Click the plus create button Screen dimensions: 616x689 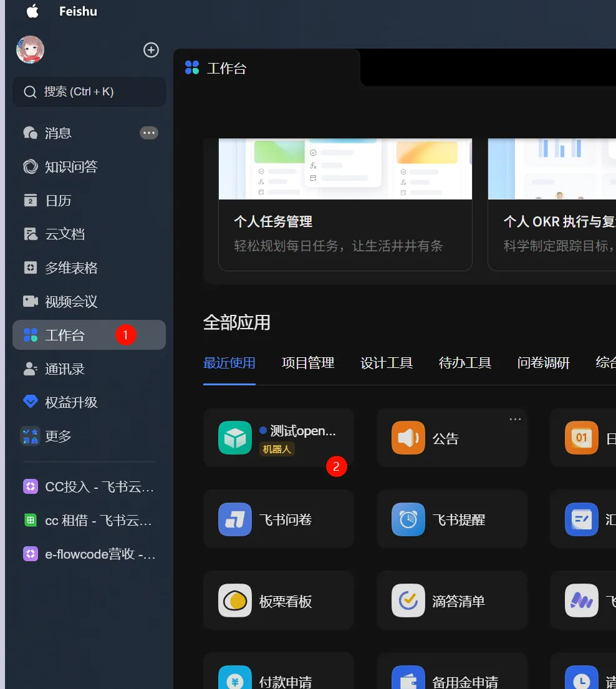pyautogui.click(x=151, y=50)
